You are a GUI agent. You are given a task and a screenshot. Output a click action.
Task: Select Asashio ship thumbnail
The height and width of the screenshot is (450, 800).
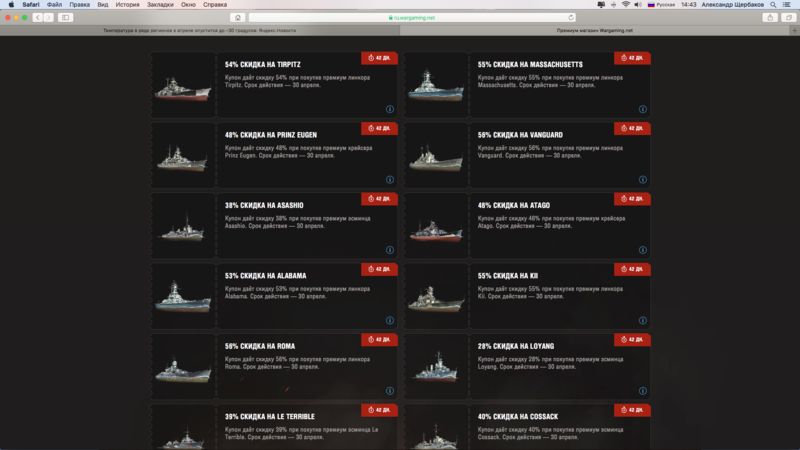pos(183,226)
